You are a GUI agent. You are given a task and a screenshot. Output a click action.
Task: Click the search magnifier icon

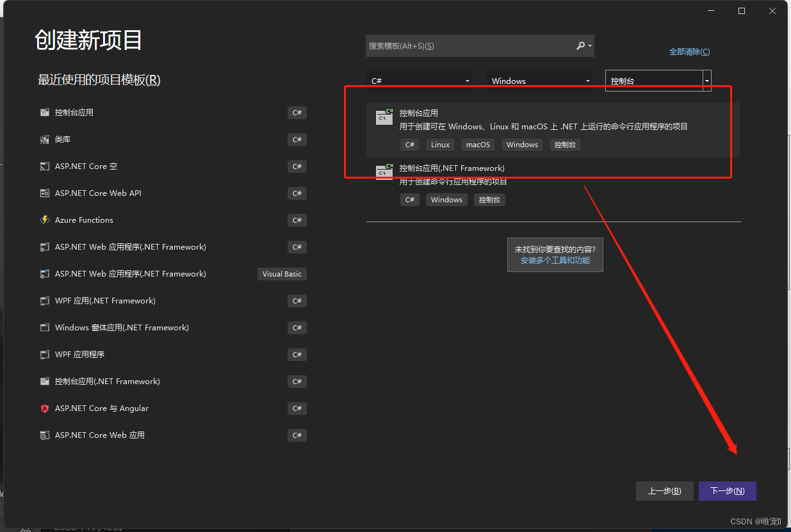pyautogui.click(x=581, y=46)
